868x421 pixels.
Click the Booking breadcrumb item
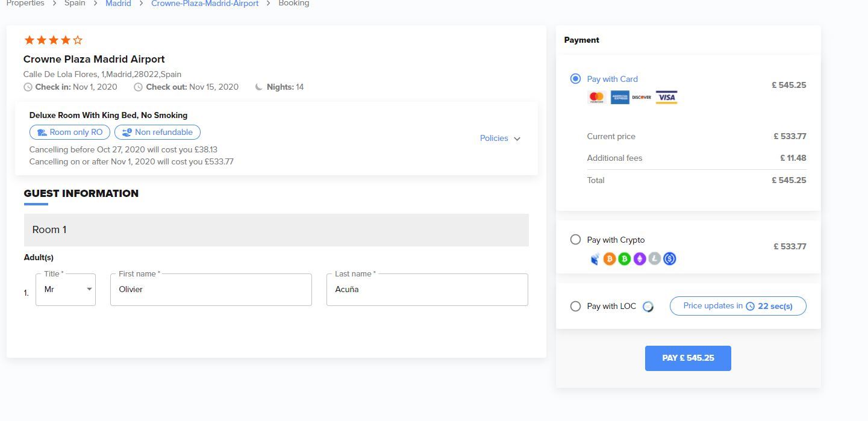pos(294,4)
